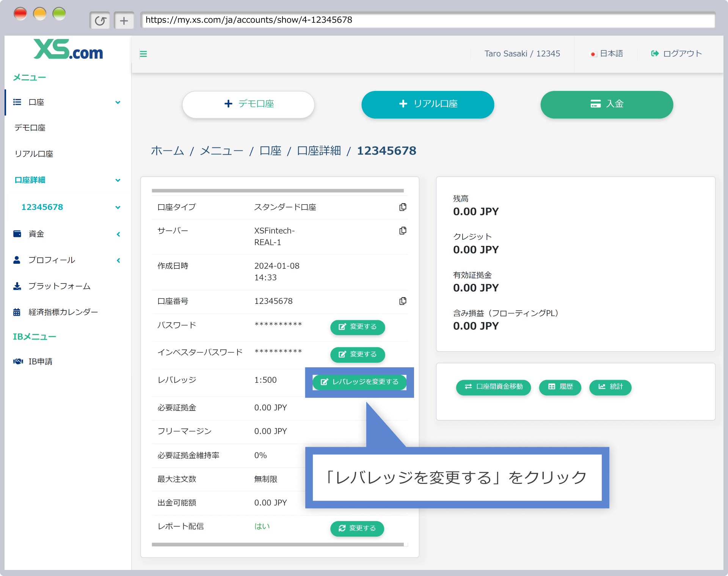Click the wallet icon next to 資金
The height and width of the screenshot is (576, 728).
click(17, 234)
